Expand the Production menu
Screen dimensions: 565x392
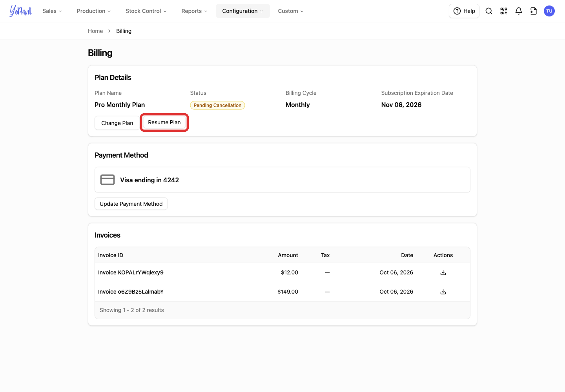[94, 11]
